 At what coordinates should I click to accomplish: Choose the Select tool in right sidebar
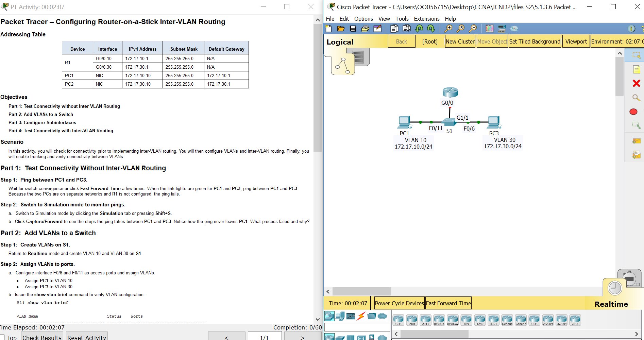pyautogui.click(x=636, y=55)
